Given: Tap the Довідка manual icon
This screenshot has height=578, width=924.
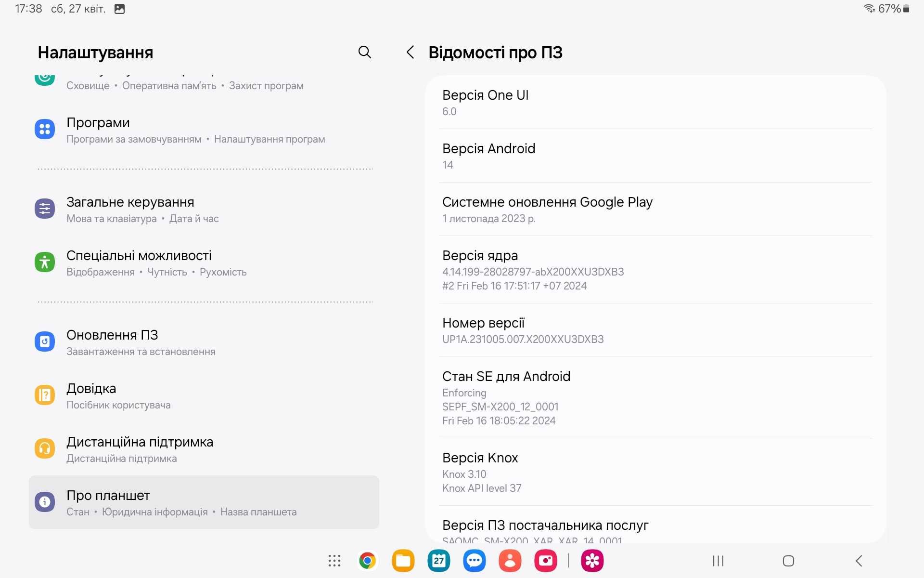Looking at the screenshot, I should click(45, 395).
